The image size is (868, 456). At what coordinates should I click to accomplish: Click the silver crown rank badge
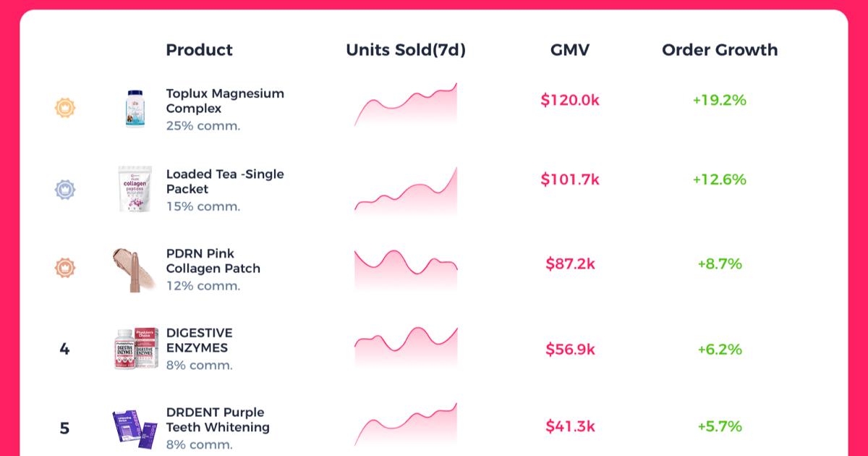(x=65, y=190)
